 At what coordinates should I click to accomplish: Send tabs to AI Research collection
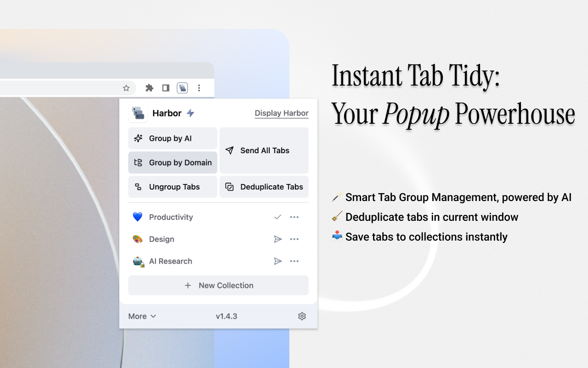tap(277, 261)
